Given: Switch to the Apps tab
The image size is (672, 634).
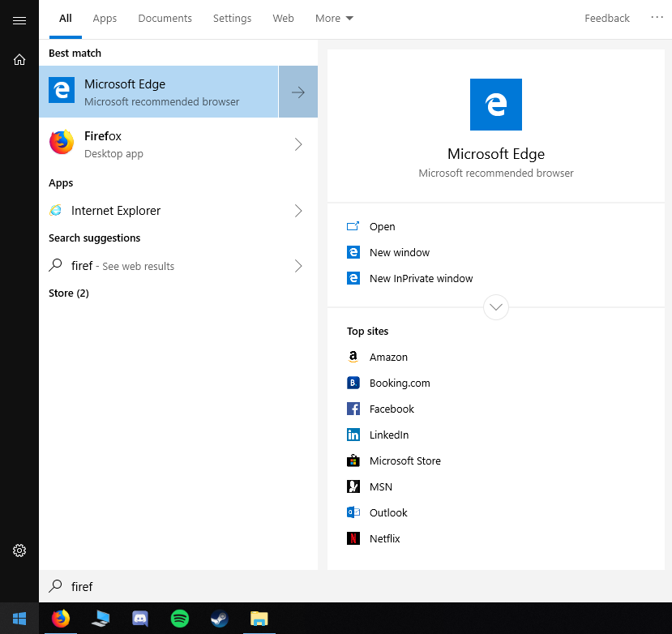Looking at the screenshot, I should tap(105, 19).
